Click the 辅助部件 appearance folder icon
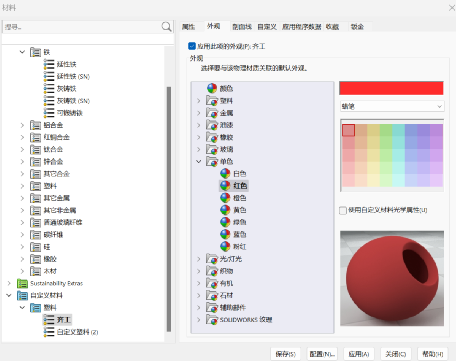This screenshot has height=361, width=456. [x=212, y=307]
